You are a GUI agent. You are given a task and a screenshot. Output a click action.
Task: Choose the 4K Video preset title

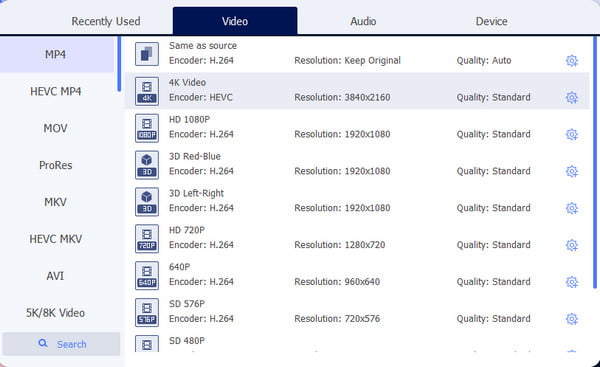187,82
